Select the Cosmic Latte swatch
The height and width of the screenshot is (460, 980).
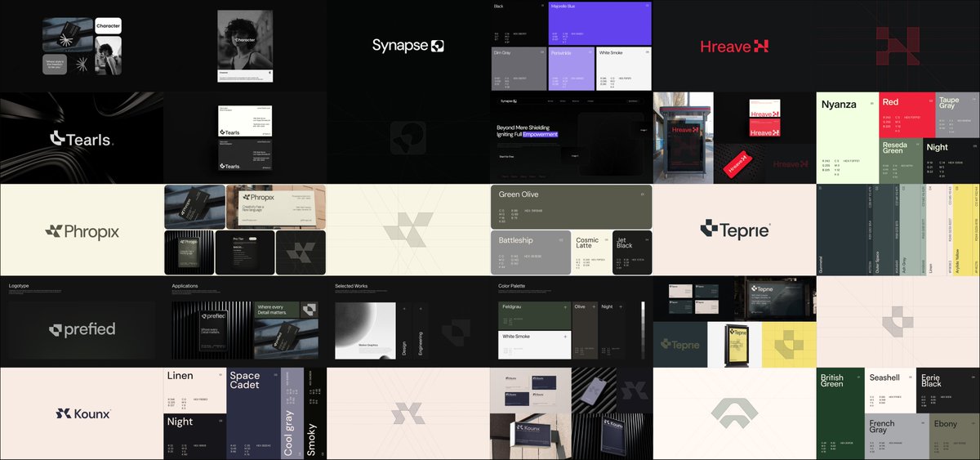coord(592,252)
